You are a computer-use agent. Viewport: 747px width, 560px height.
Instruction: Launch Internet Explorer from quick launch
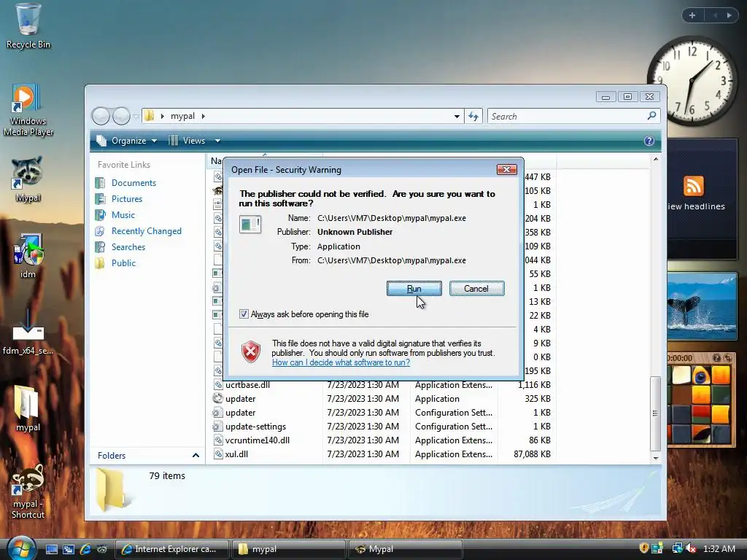pos(85,549)
